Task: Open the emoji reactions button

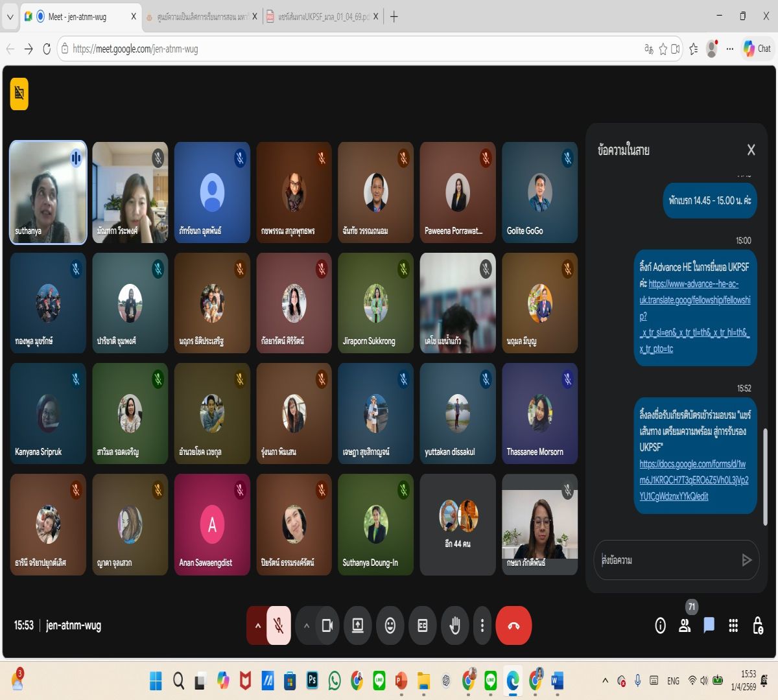Action: 390,625
